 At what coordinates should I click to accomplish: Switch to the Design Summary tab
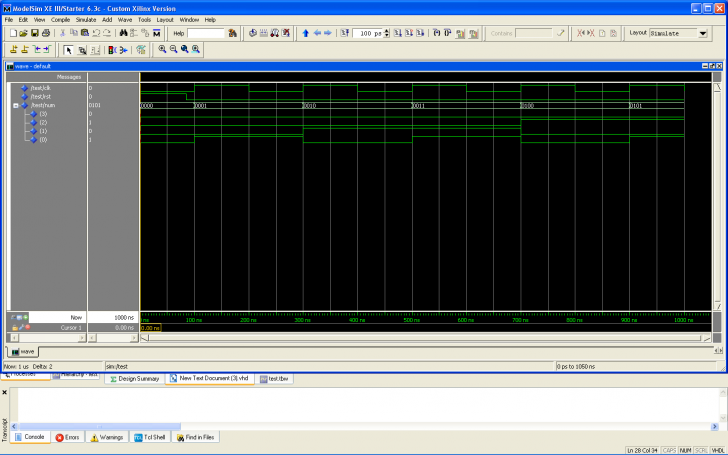[x=134, y=379]
